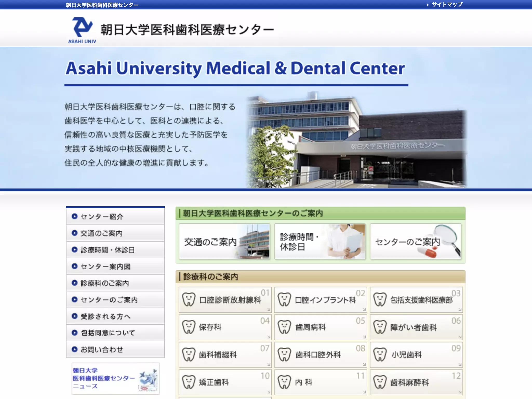Select department 10 矯正歯科
The image size is (532, 399).
point(225,382)
